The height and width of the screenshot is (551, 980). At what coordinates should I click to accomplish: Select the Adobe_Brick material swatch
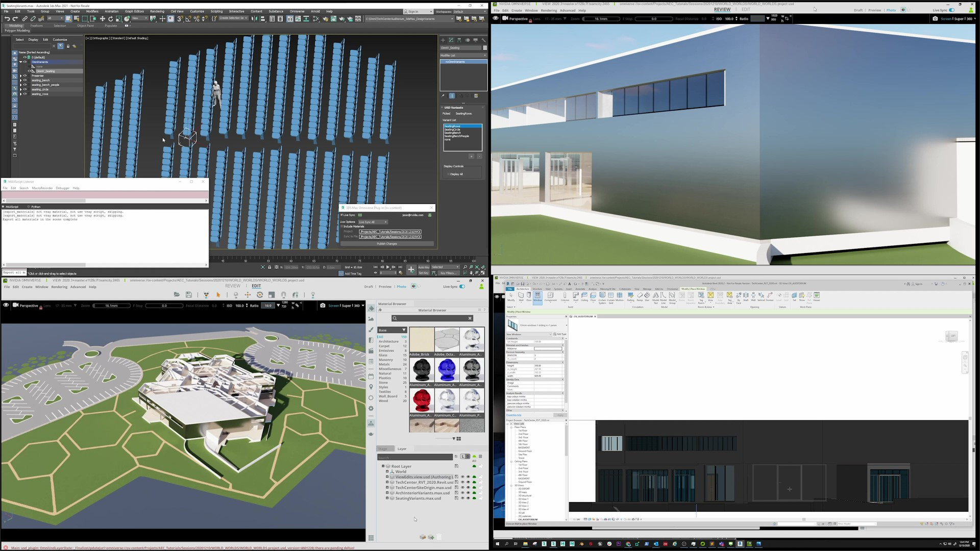coord(422,339)
